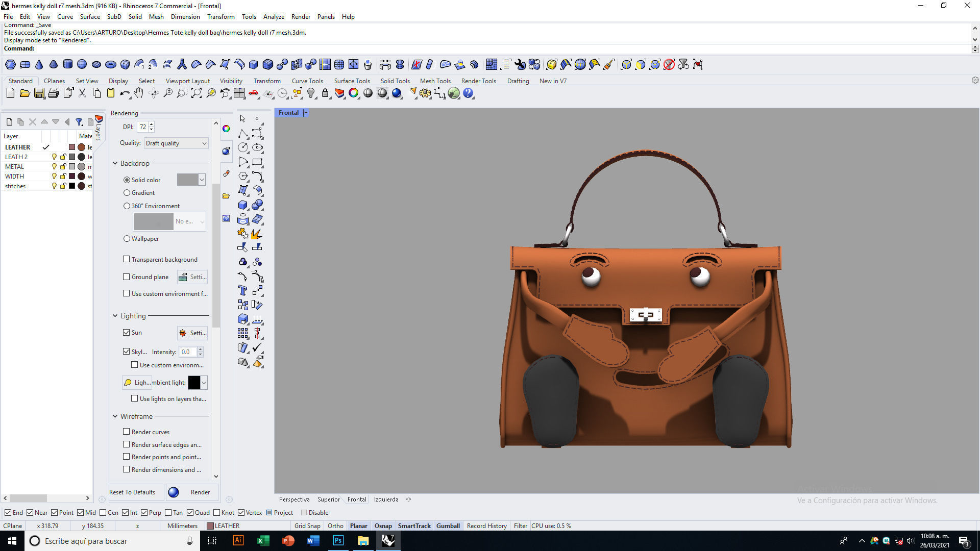Click the Undo arrow icon

click(125, 93)
